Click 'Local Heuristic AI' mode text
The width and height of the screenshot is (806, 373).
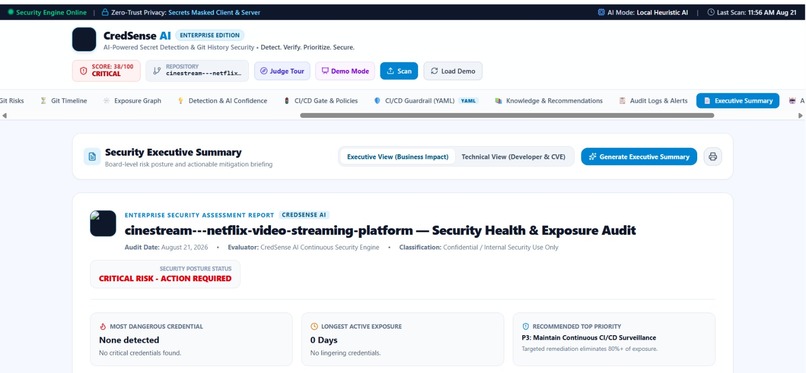pos(662,12)
